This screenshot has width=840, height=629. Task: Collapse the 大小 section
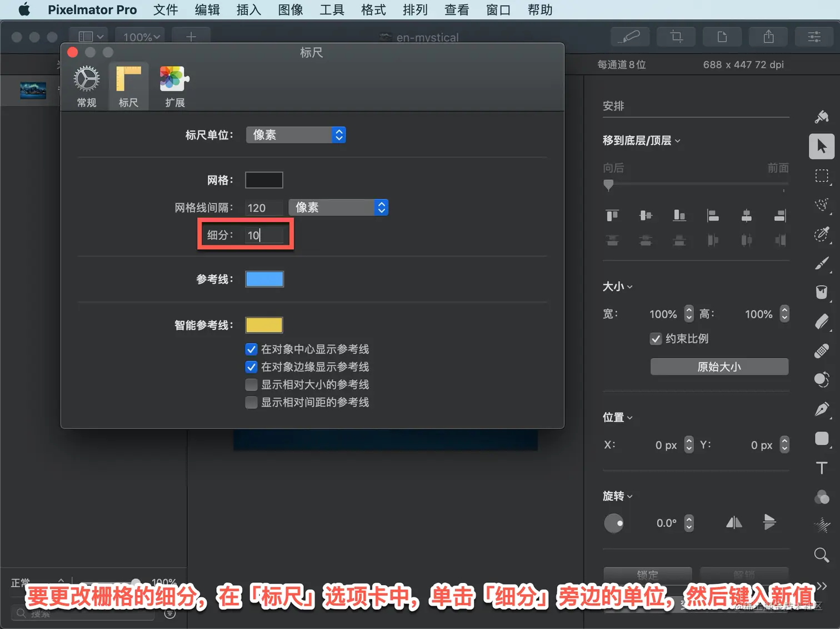coord(618,286)
